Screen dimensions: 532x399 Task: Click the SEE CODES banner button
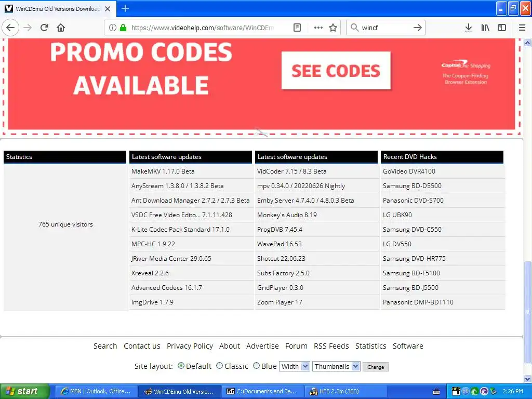coord(336,71)
